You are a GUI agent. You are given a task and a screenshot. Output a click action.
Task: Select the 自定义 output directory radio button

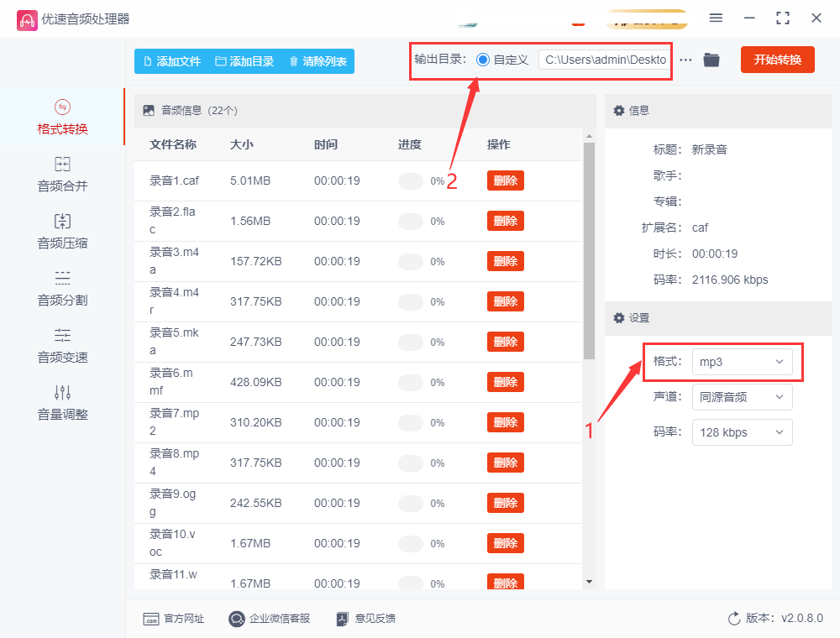[x=483, y=60]
